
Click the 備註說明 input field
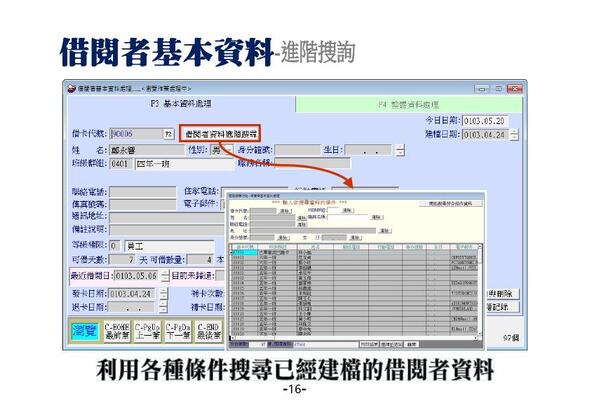pyautogui.click(x=167, y=229)
